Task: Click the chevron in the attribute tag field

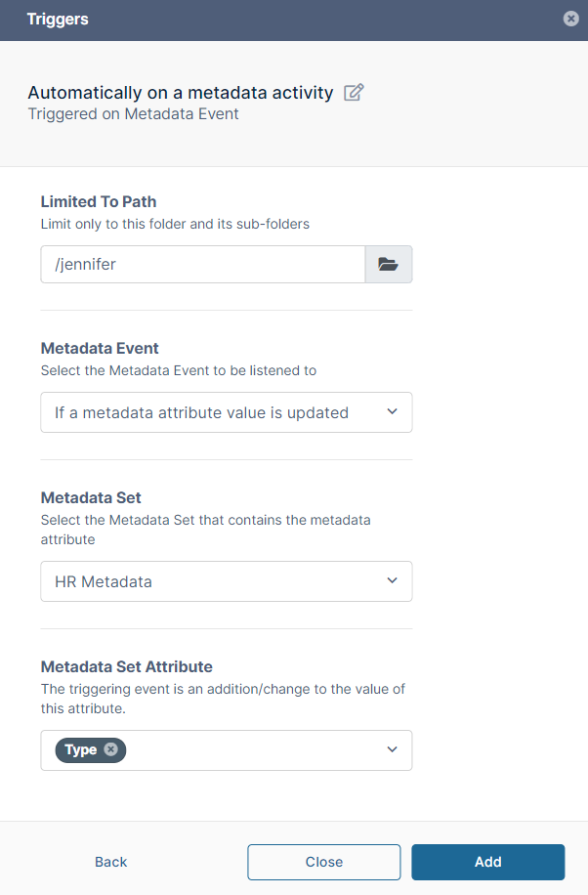Action: [x=392, y=750]
